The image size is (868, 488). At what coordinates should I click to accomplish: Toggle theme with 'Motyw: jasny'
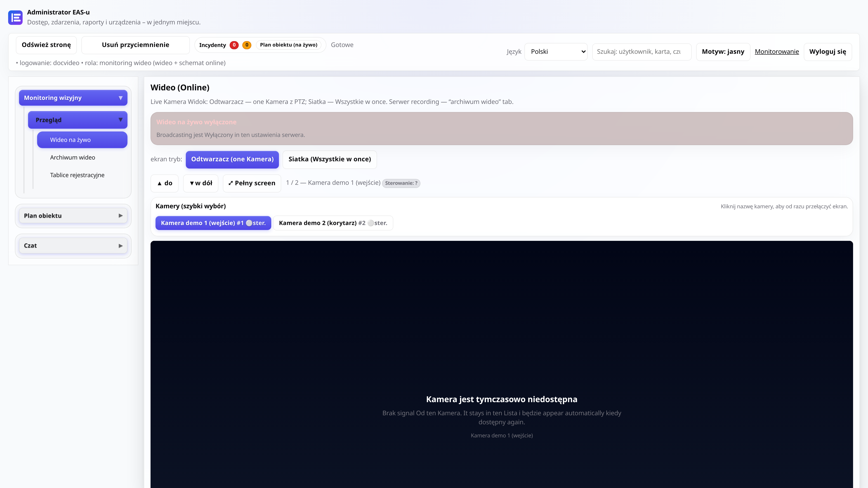723,52
